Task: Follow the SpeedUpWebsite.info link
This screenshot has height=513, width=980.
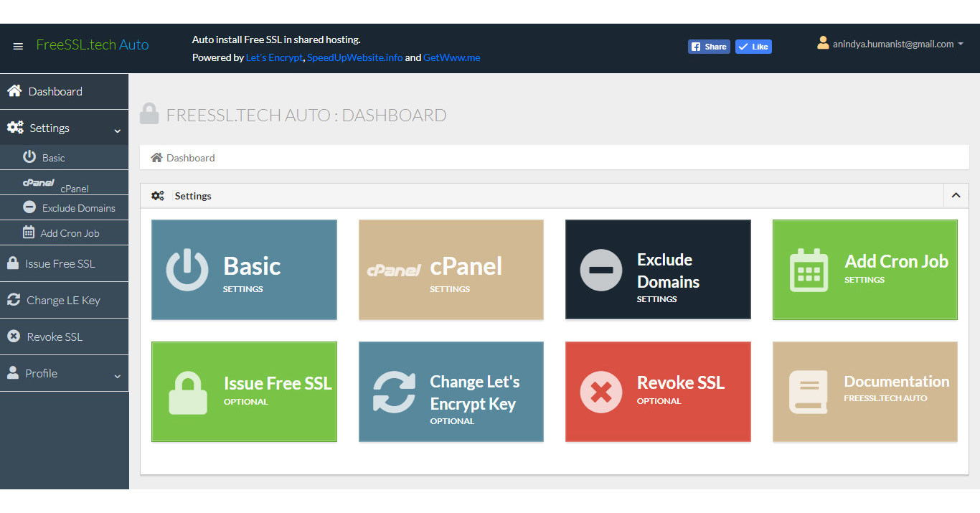Action: point(354,57)
